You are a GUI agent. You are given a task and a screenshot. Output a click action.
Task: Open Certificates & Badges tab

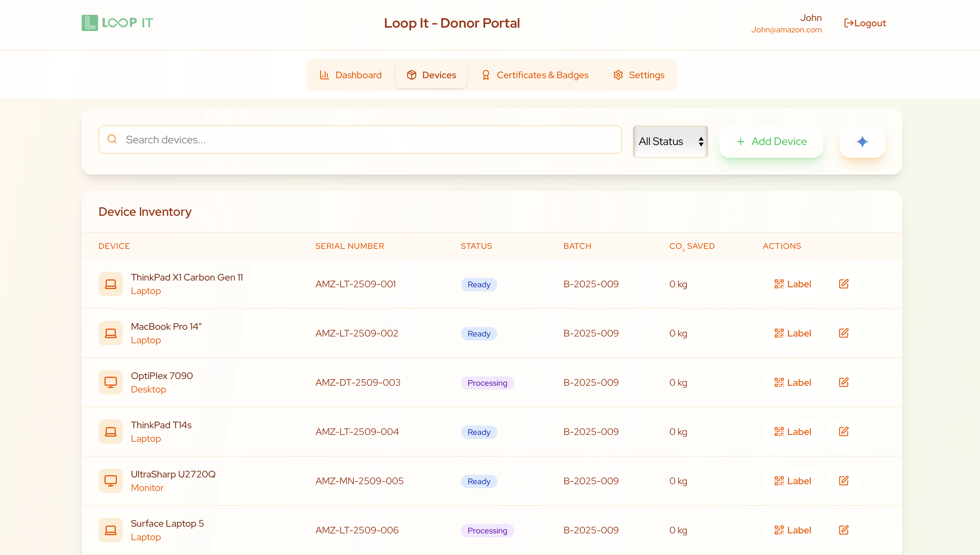[535, 75]
